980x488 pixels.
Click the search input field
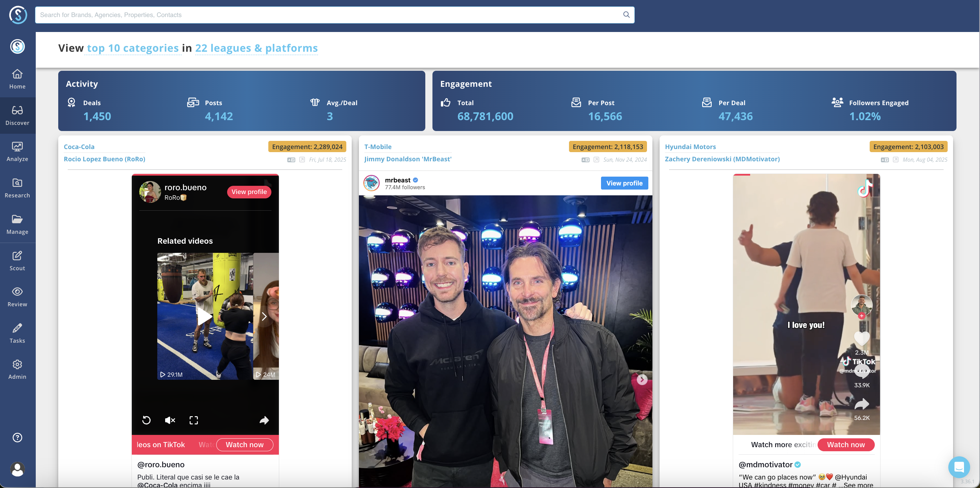point(335,15)
